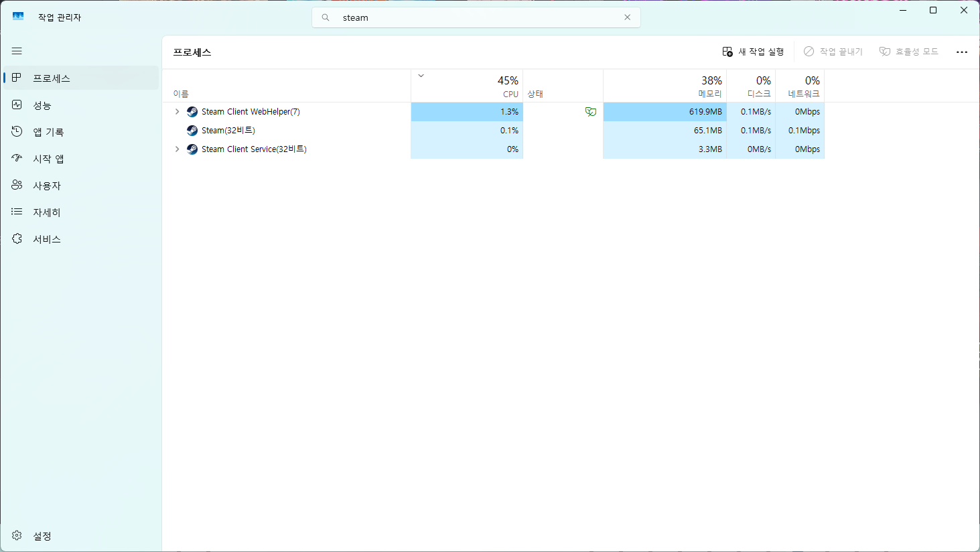Open the three-dots more options menu
Image resolution: width=980 pixels, height=552 pixels.
click(x=962, y=52)
